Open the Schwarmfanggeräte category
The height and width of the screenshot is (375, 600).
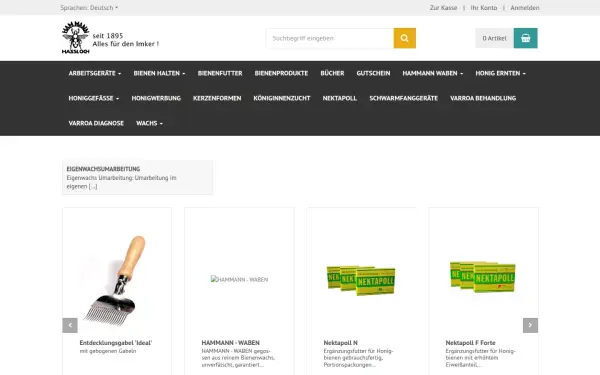click(x=403, y=98)
